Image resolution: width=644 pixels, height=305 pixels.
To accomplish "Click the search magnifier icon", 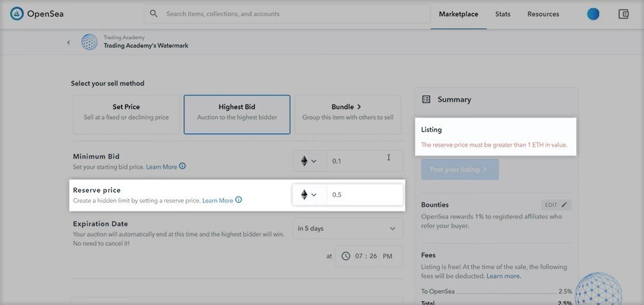I will click(x=154, y=14).
